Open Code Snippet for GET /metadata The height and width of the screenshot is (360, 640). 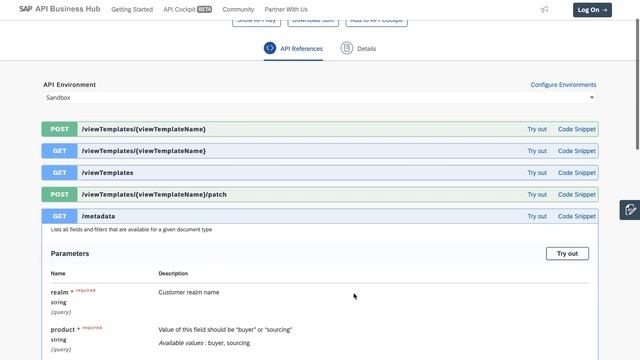pyautogui.click(x=577, y=216)
